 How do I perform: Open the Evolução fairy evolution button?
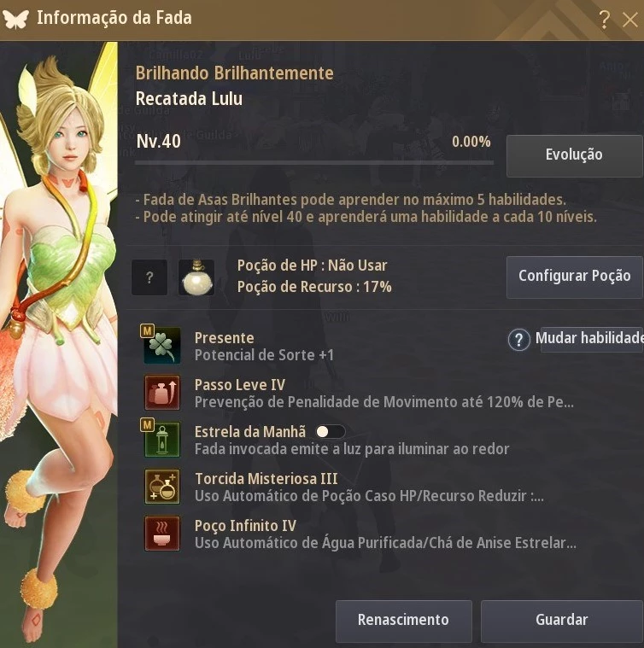click(x=574, y=155)
